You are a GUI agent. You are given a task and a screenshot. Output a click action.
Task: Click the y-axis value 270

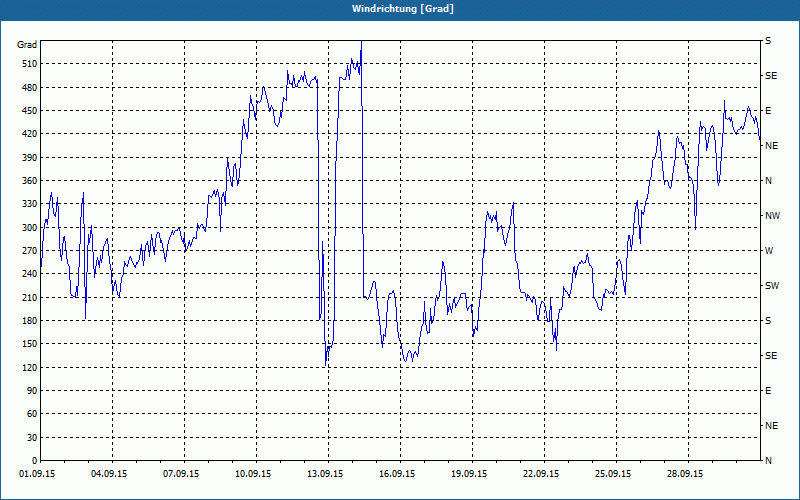point(30,251)
